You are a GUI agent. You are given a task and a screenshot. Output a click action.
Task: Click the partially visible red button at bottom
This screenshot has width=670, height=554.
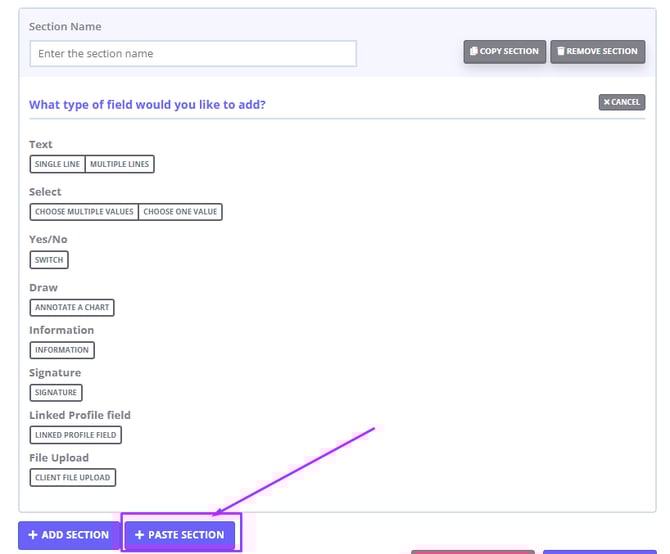tap(472, 550)
